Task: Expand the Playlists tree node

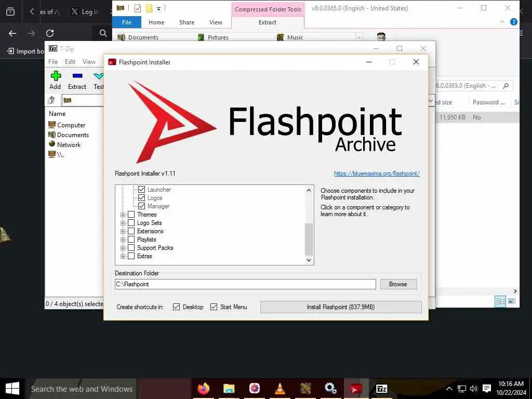Action: 123,240
